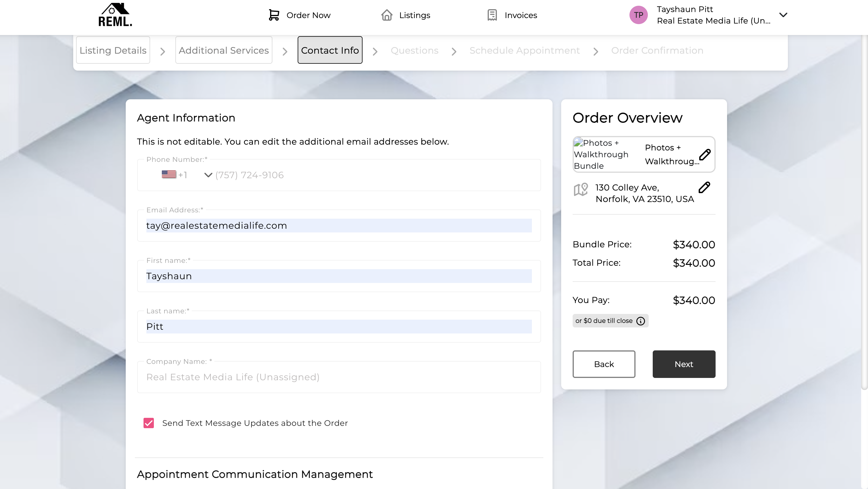Click the US flag country icon

(x=169, y=174)
